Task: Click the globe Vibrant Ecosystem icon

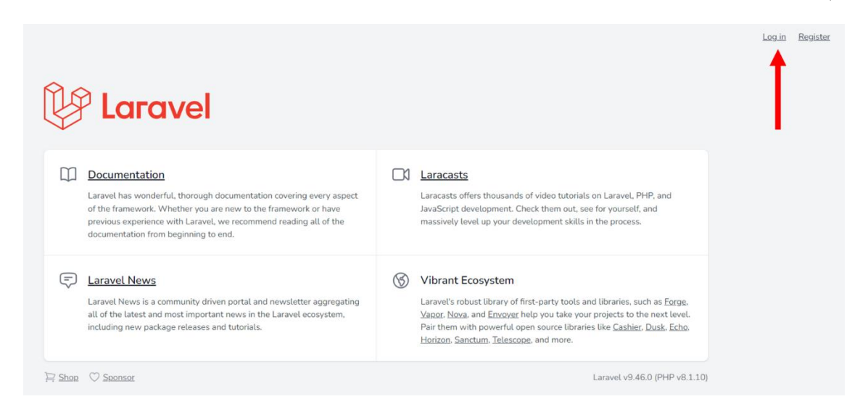Action: 401,280
